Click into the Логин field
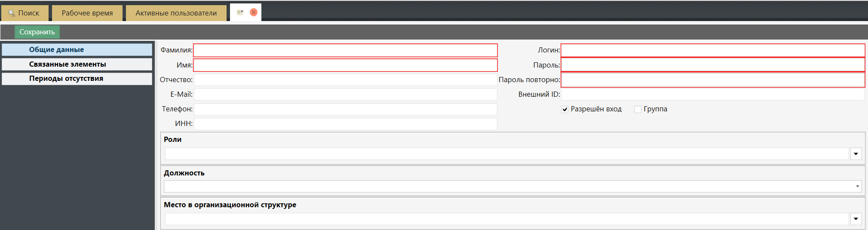The image size is (868, 230). point(713,50)
